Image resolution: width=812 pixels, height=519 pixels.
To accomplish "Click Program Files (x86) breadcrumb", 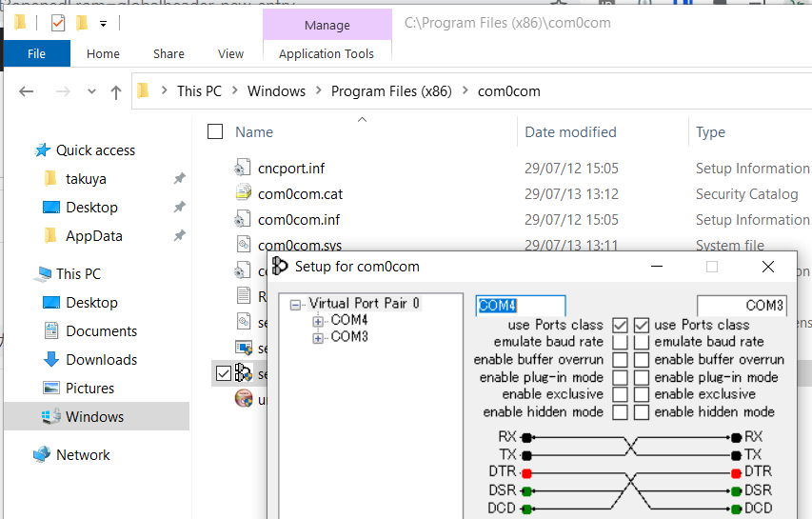I will [391, 91].
